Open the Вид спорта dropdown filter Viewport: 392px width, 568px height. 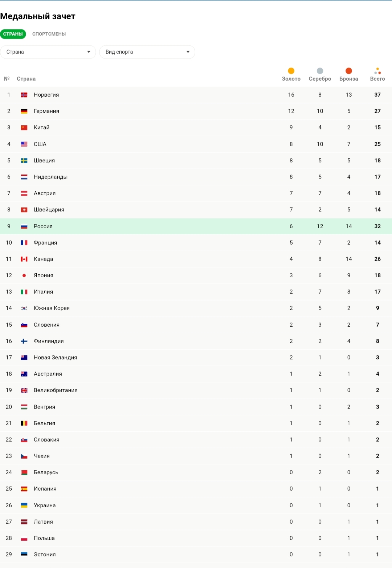(147, 52)
